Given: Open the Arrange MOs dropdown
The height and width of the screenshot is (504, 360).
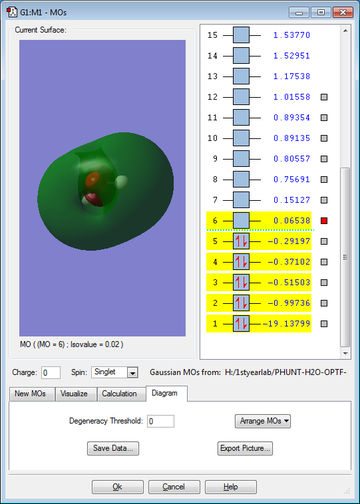Looking at the screenshot, I should pyautogui.click(x=263, y=421).
